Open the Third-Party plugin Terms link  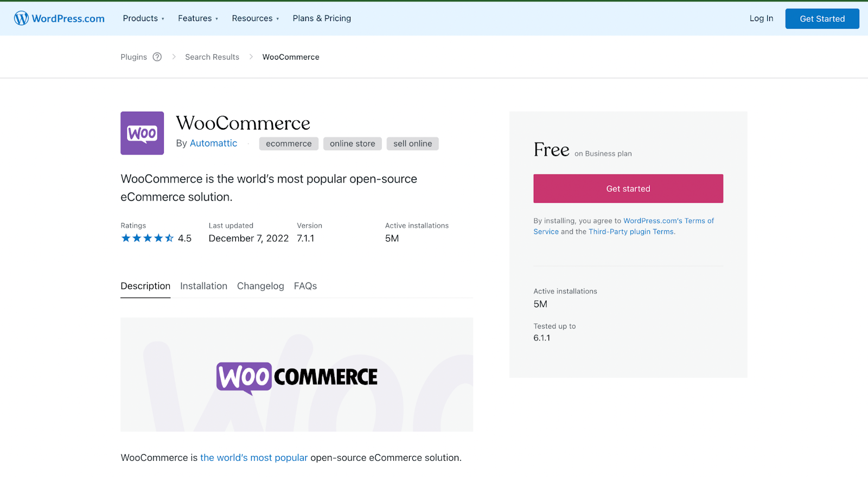[631, 231]
